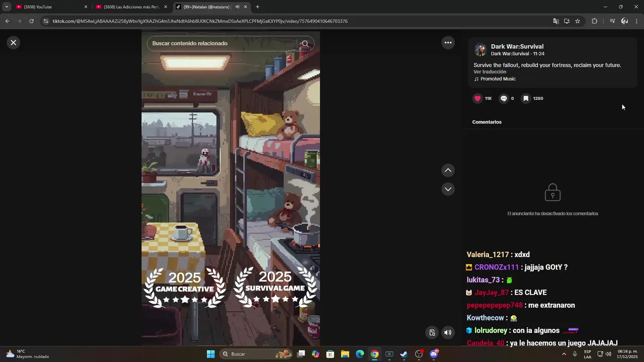
Task: Like the video using the heart icon
Action: (477, 99)
